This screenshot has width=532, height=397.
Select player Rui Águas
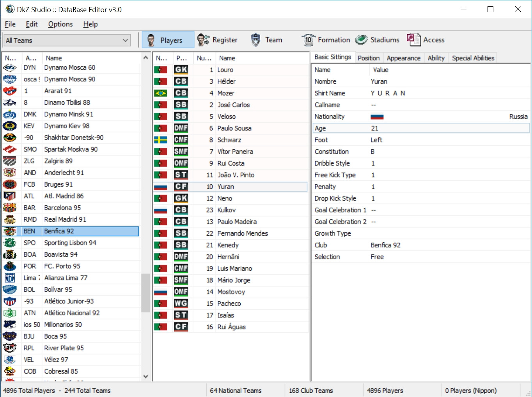(x=231, y=327)
